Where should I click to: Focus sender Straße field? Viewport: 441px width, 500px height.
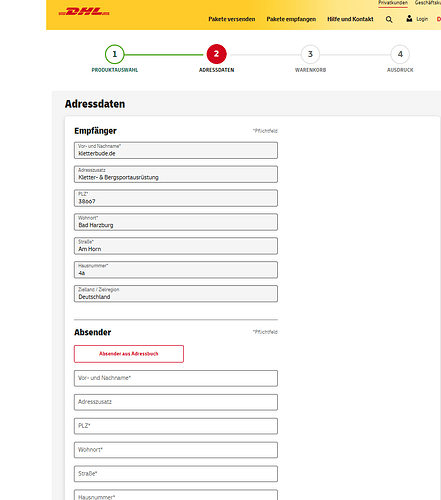click(x=176, y=474)
